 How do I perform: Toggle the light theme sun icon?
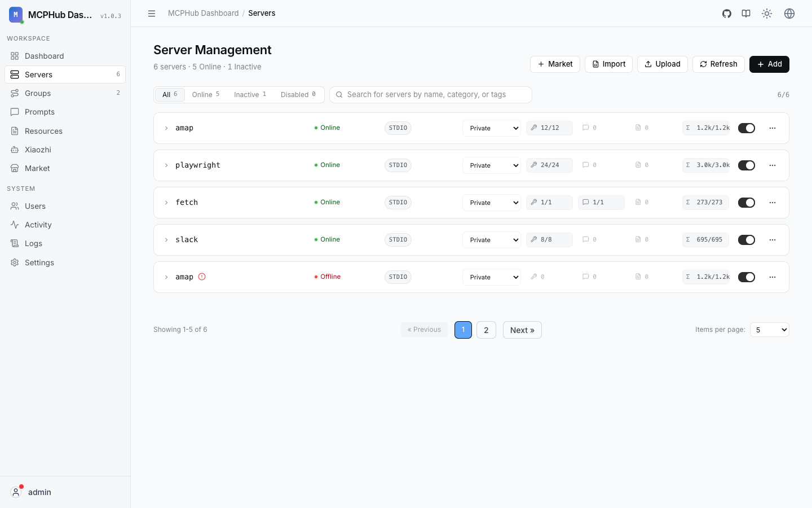click(767, 14)
